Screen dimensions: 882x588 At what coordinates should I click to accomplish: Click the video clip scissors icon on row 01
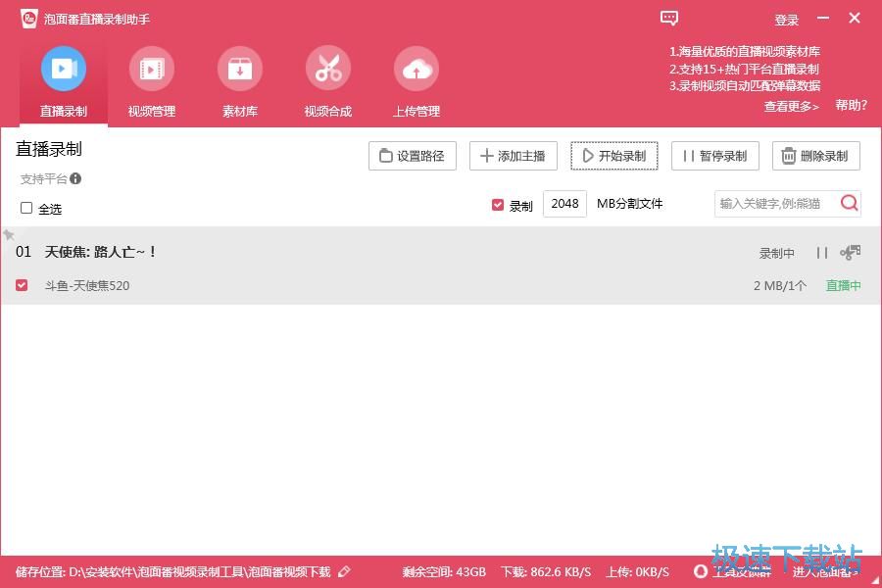(x=850, y=253)
